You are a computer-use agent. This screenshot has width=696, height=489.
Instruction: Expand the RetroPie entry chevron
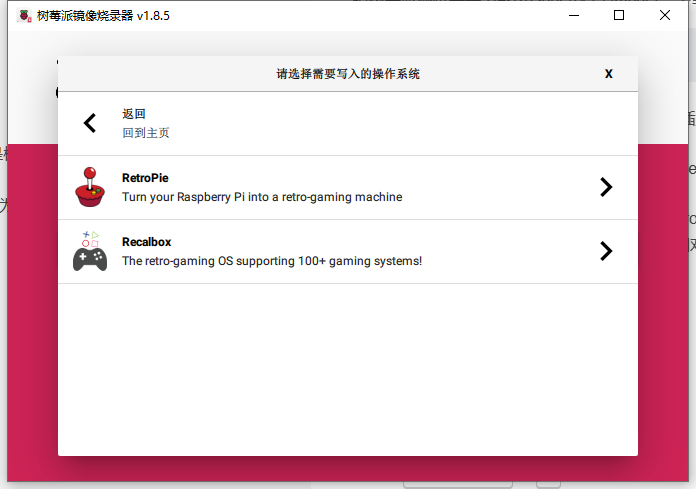[x=606, y=187]
